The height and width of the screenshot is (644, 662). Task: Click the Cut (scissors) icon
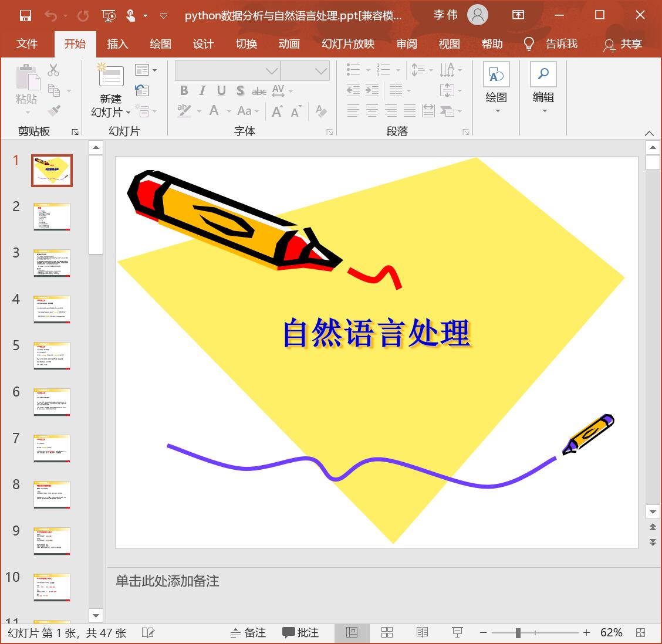[54, 69]
